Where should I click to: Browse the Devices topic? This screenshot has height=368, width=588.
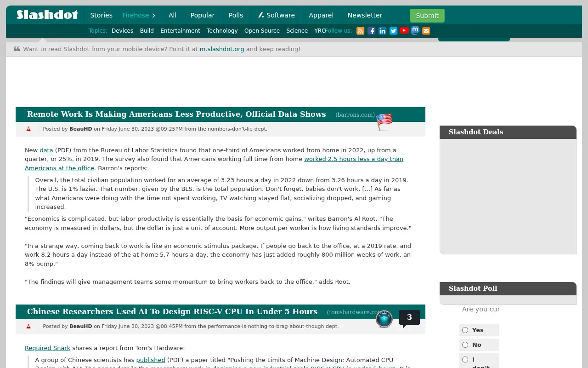coord(122,31)
